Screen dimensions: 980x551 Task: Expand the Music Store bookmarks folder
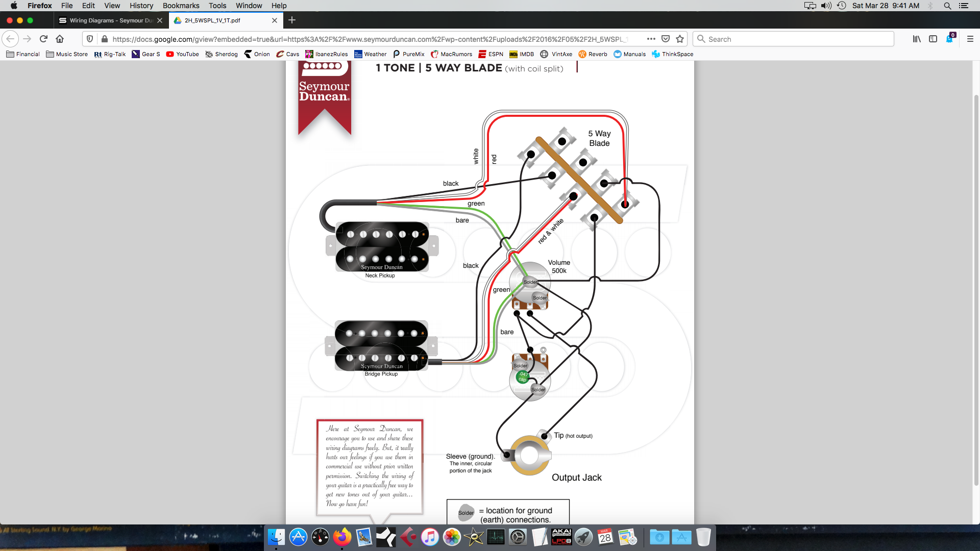click(67, 54)
